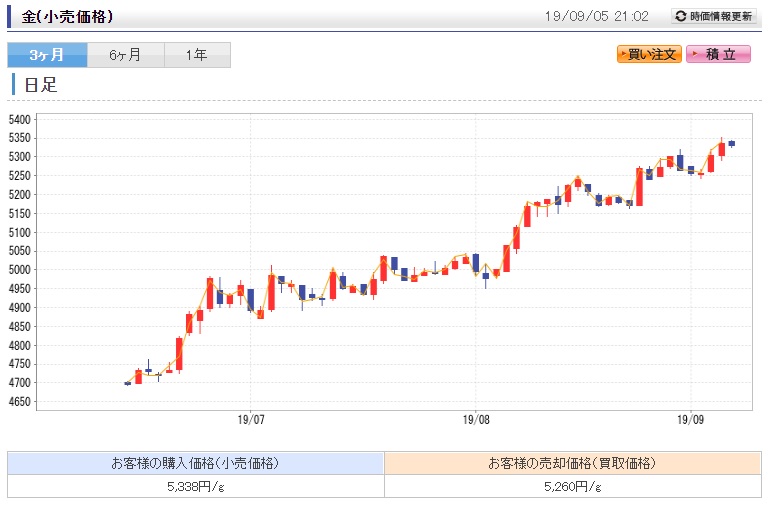Open the 積立 accumulation button
772x513 pixels.
(718, 54)
